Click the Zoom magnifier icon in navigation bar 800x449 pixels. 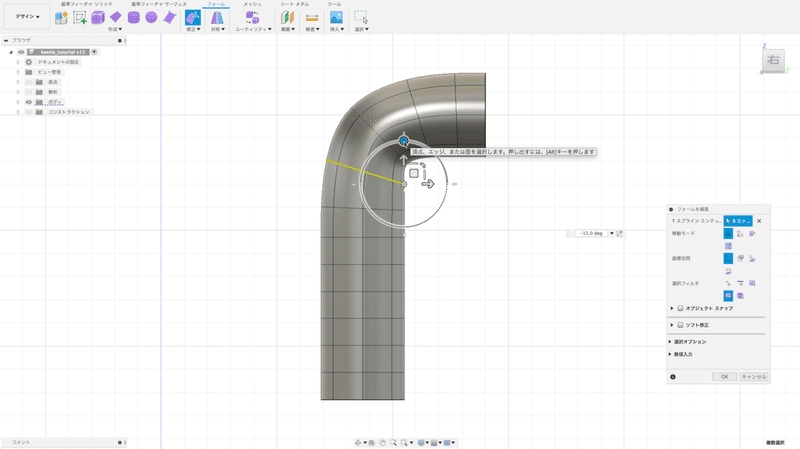tap(393, 443)
